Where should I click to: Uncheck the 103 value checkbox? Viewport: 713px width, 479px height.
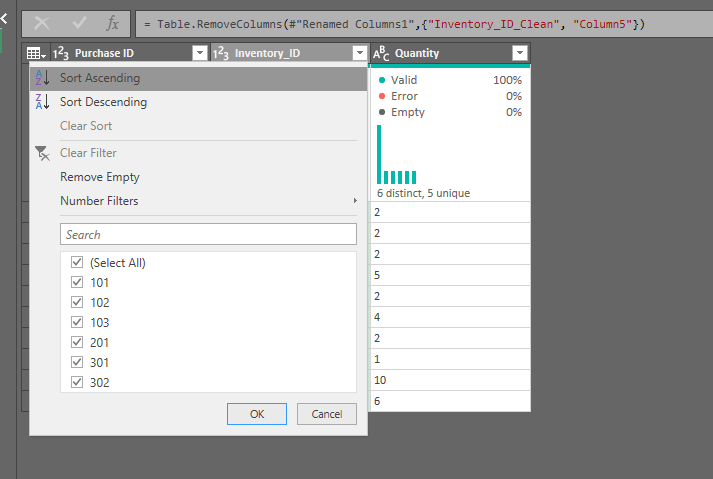77,322
